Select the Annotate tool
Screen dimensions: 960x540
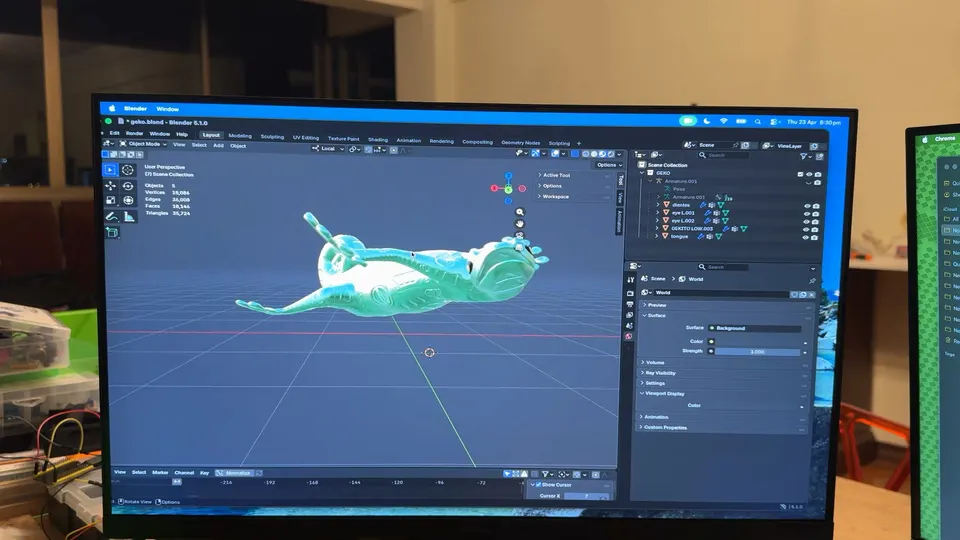pos(111,216)
